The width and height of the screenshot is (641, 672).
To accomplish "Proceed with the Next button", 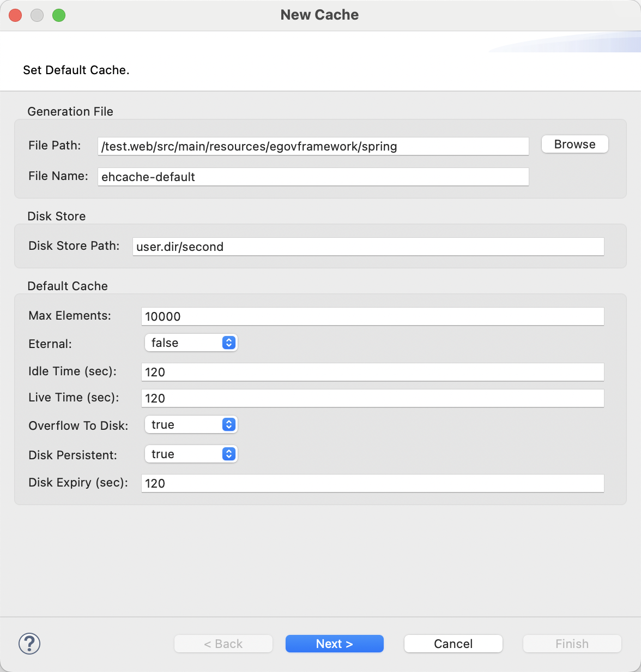I will 334,644.
